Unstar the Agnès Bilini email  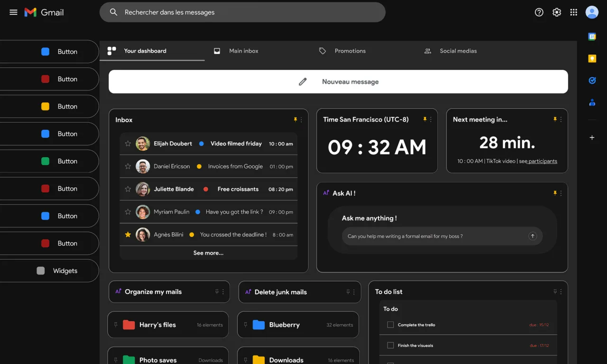coord(128,235)
